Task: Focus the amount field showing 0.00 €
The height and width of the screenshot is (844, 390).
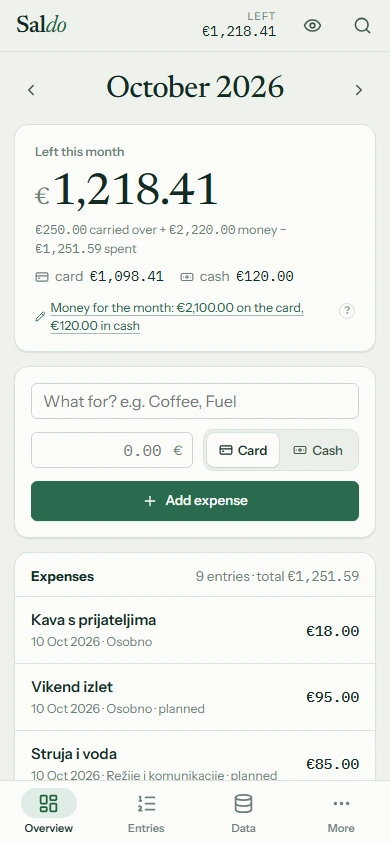Action: click(x=112, y=450)
